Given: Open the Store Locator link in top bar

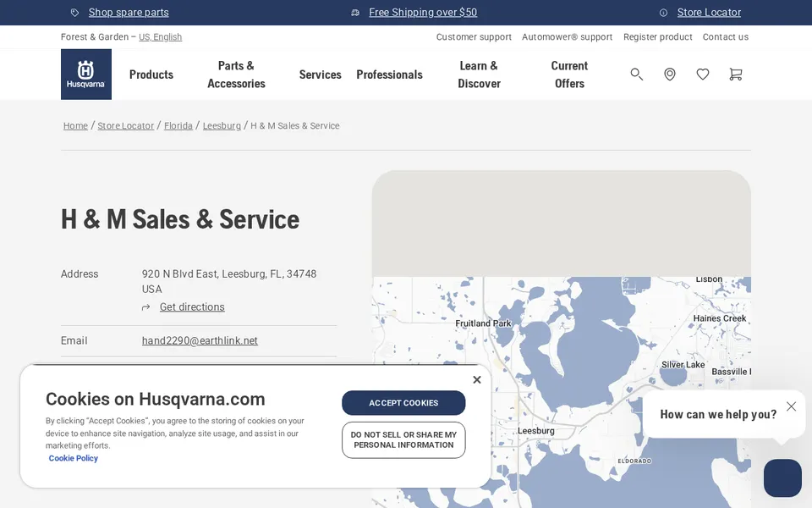Looking at the screenshot, I should 709,13.
